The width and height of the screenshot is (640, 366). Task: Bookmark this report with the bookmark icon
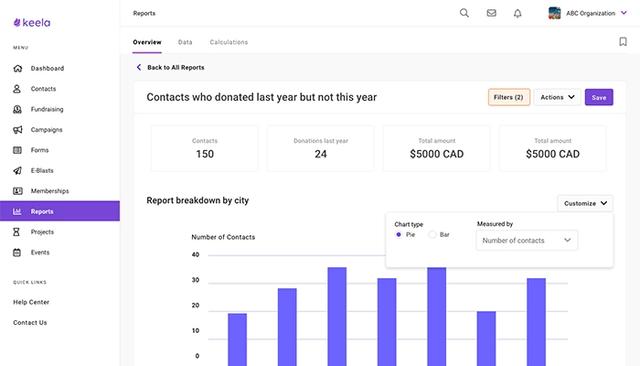623,42
